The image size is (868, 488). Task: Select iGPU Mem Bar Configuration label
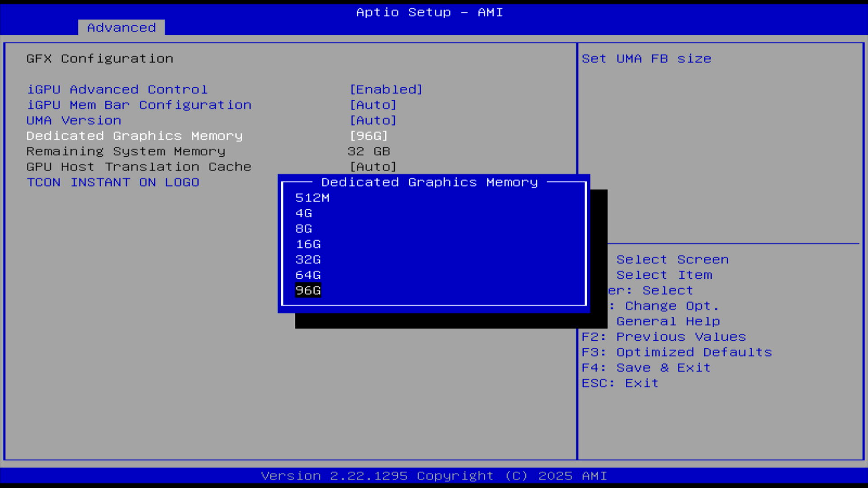139,105
